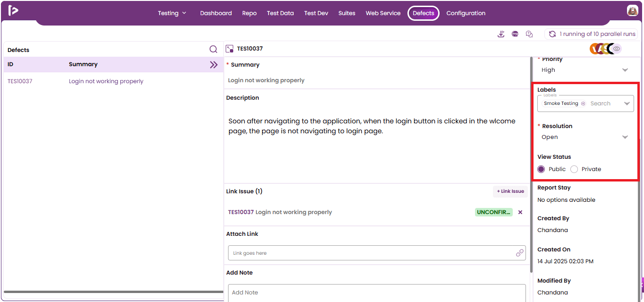This screenshot has width=644, height=302.
Task: Remove the Smoke Testing label chip
Action: pyautogui.click(x=583, y=104)
